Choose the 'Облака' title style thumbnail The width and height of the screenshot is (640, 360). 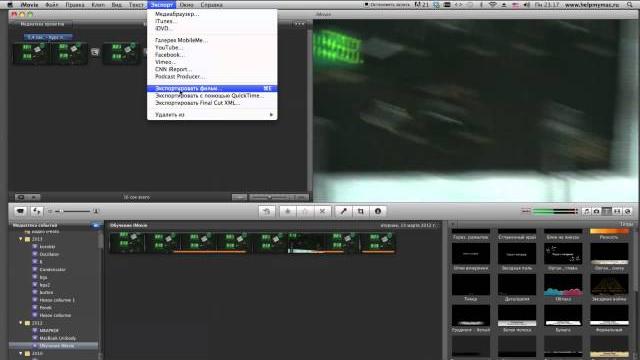click(563, 285)
